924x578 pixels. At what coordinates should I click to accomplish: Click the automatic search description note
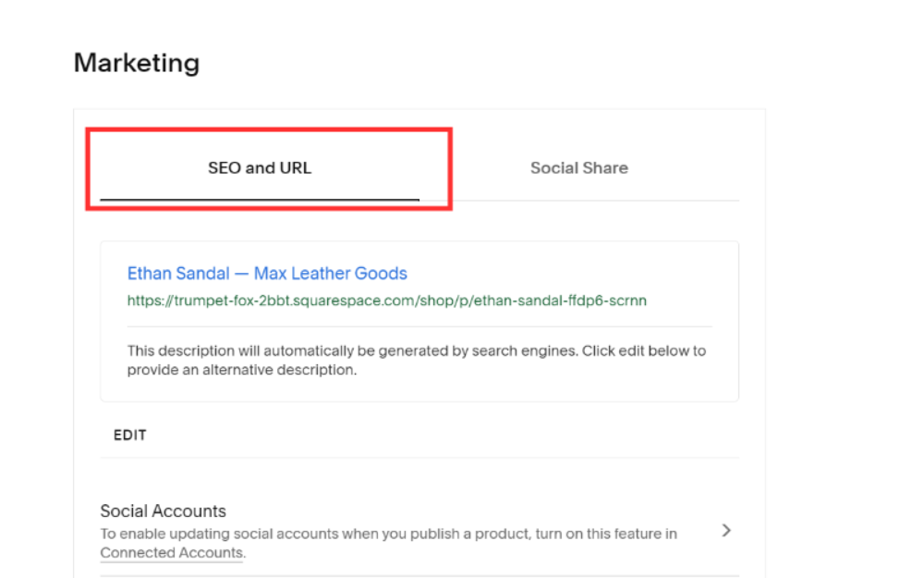(416, 351)
